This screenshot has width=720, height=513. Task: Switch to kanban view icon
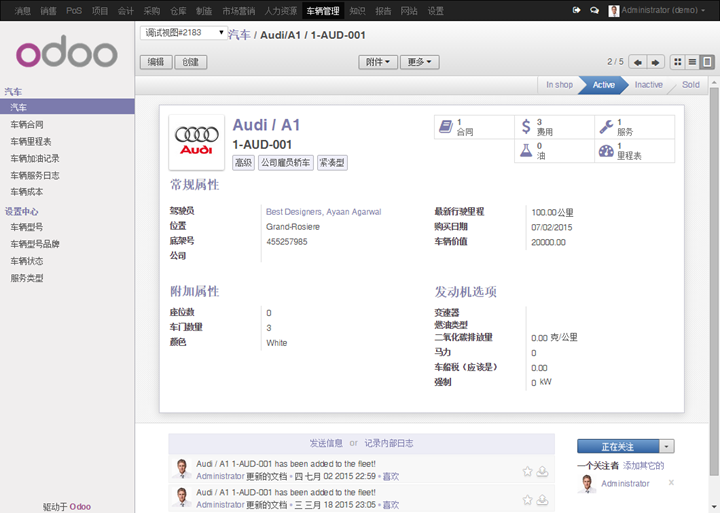678,62
